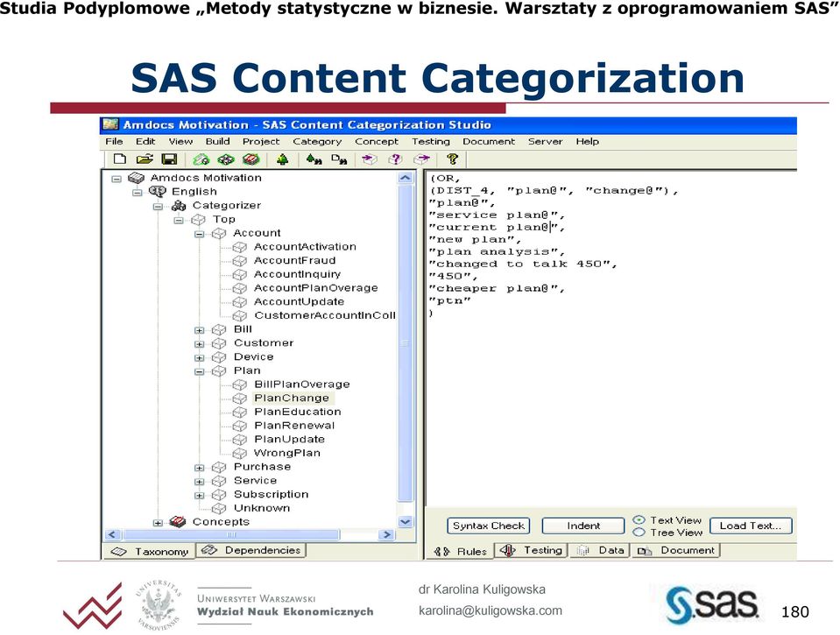The image size is (840, 635).
Task: Click the green cubes build icon
Action: click(x=226, y=159)
